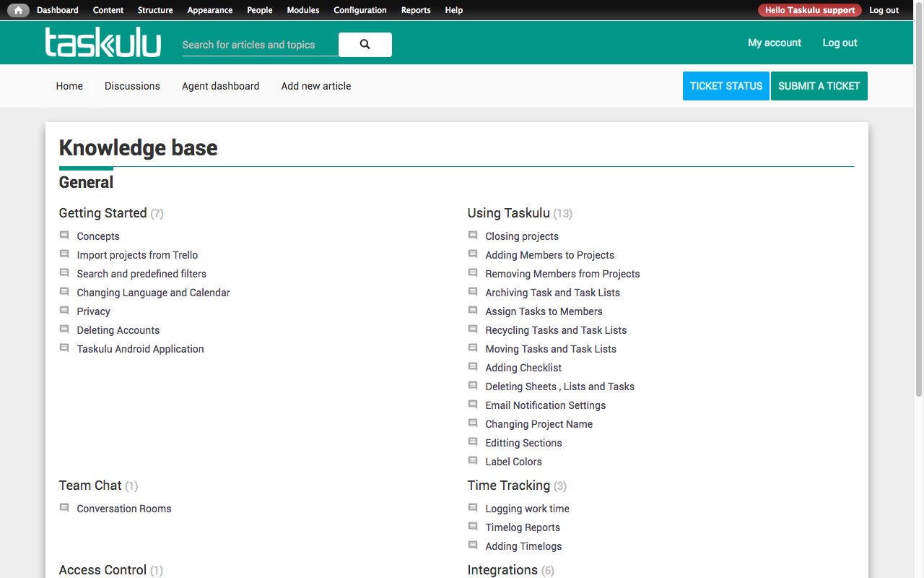Click icon next to Closing projects

click(473, 236)
